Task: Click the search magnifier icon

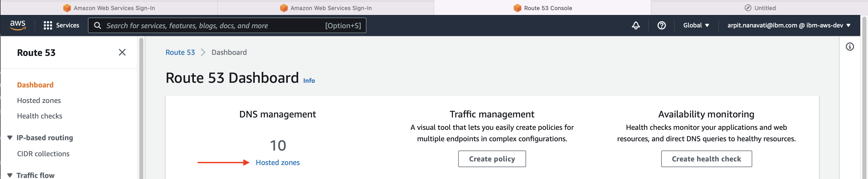Action: (x=97, y=26)
